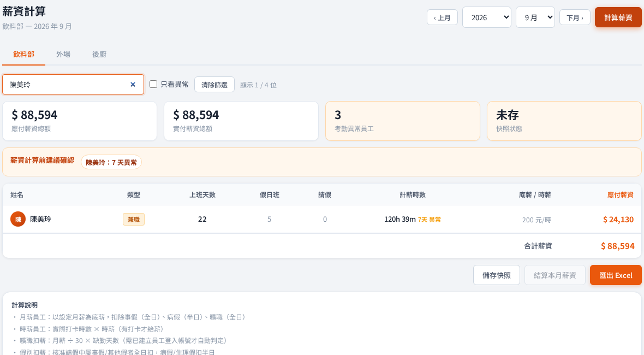Switch to the 外場 tab
Viewport: 644px width, 355px height.
(x=63, y=54)
